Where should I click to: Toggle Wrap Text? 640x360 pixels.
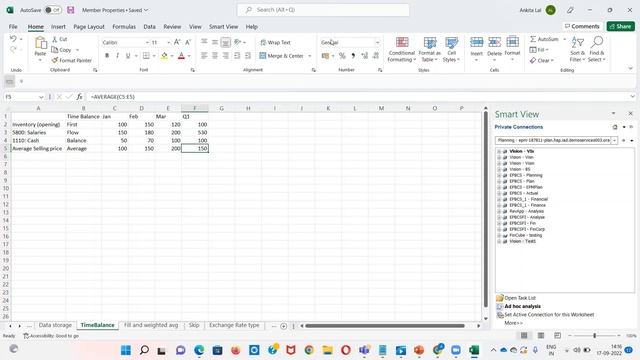pyautogui.click(x=275, y=42)
